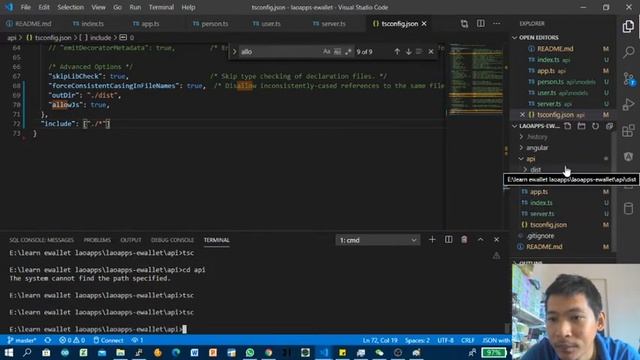640x360 pixels.
Task: Toggle Match Case in find widget
Action: [327, 52]
